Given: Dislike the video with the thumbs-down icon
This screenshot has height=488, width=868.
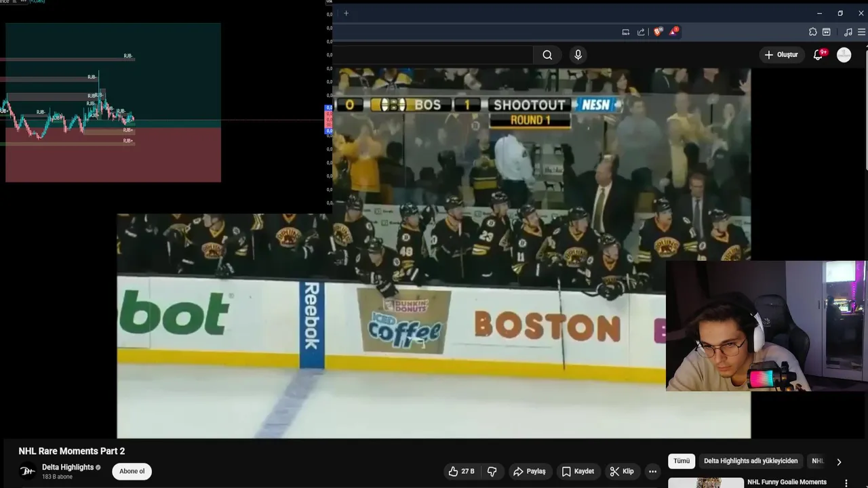Looking at the screenshot, I should tap(492, 471).
